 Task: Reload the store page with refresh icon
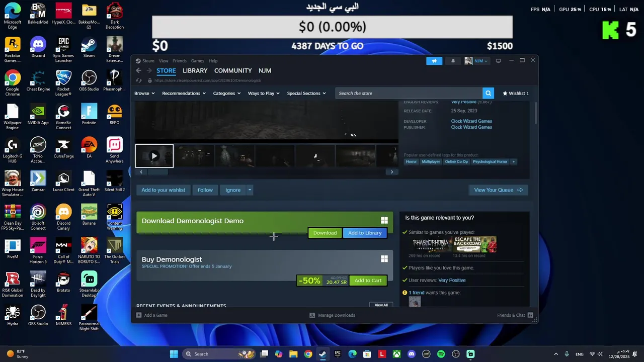tap(139, 80)
